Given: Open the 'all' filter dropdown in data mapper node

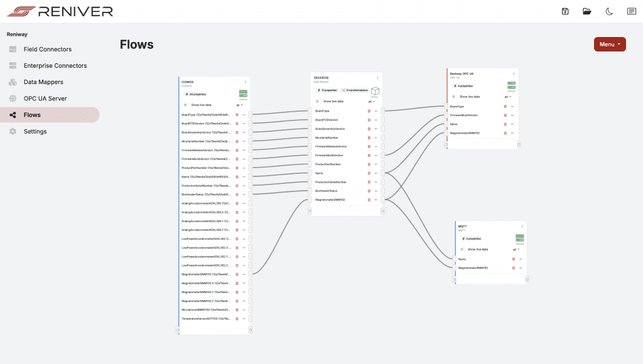Looking at the screenshot, I should tap(372, 102).
